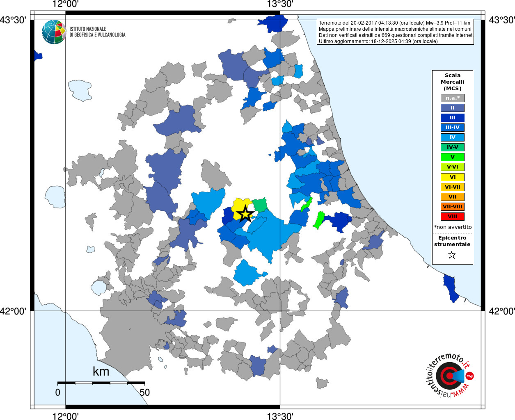The height and width of the screenshot is (420, 515).
Task: Click the haisentitoilterremoto.it logo
Action: pos(450,375)
